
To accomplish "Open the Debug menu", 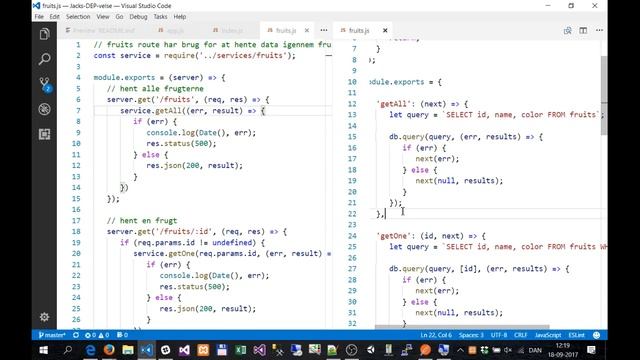I will coord(138,17).
